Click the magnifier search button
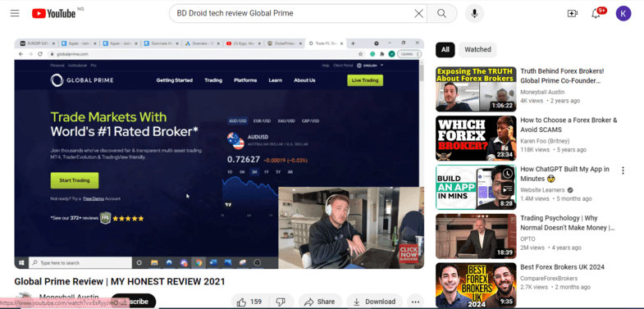 click(442, 14)
